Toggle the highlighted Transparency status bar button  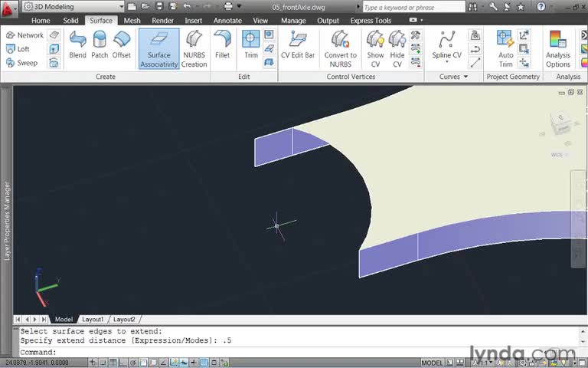[204, 363]
